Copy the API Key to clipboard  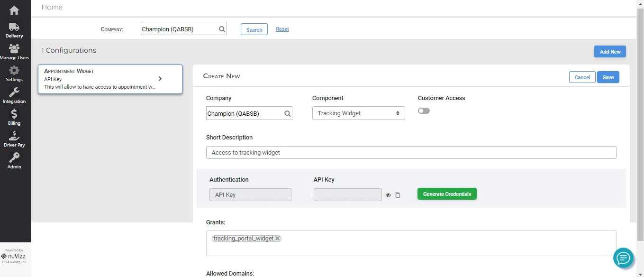(x=398, y=195)
